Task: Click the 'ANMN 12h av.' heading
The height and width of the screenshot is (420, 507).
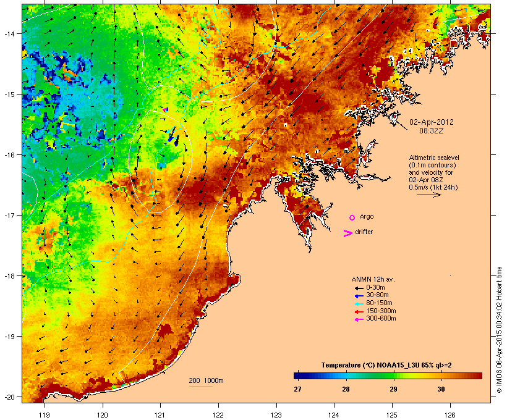Action: pyautogui.click(x=373, y=279)
